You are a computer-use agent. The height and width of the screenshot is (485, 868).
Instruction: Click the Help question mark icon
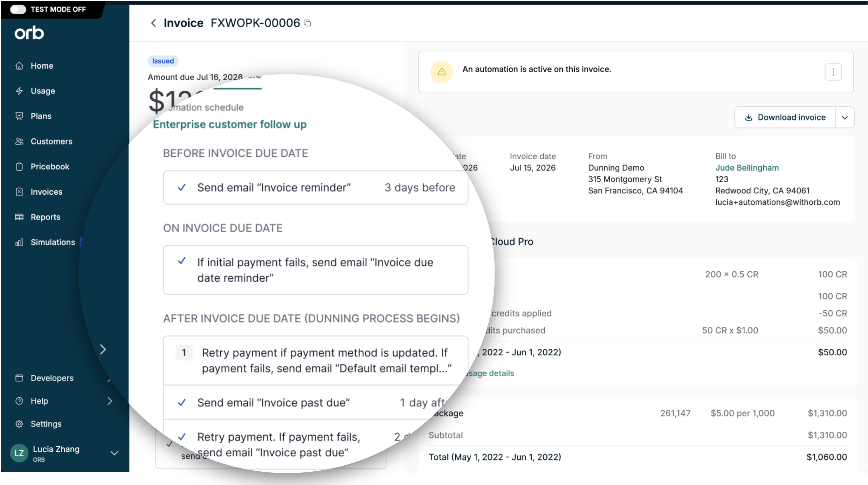19,401
